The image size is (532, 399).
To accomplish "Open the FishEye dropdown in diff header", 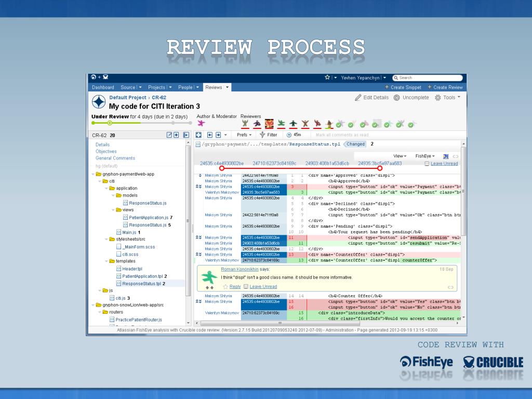I will click(x=425, y=156).
